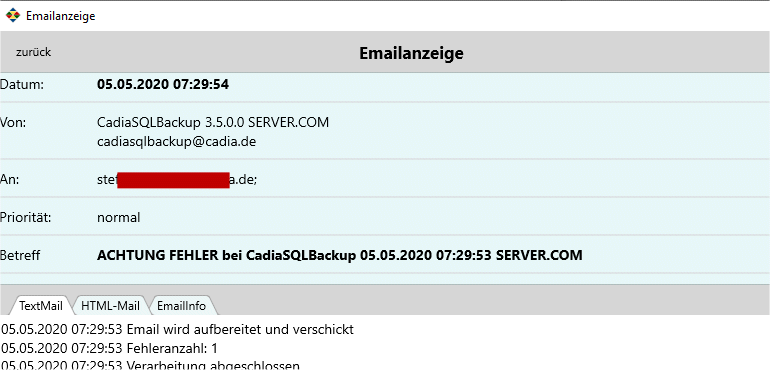
Task: Select the EmailInfo tab
Action: click(x=181, y=306)
